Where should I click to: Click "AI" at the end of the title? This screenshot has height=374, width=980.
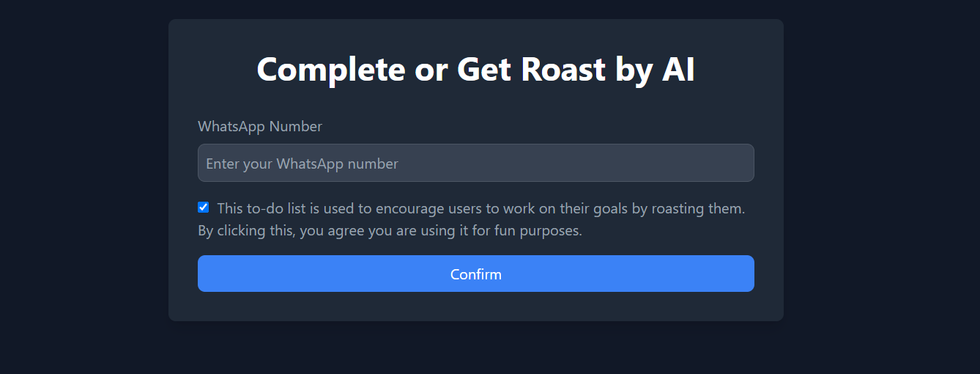pyautogui.click(x=678, y=70)
